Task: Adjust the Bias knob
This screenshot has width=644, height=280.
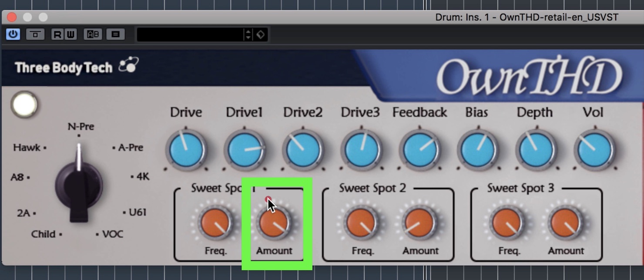Action: point(478,150)
